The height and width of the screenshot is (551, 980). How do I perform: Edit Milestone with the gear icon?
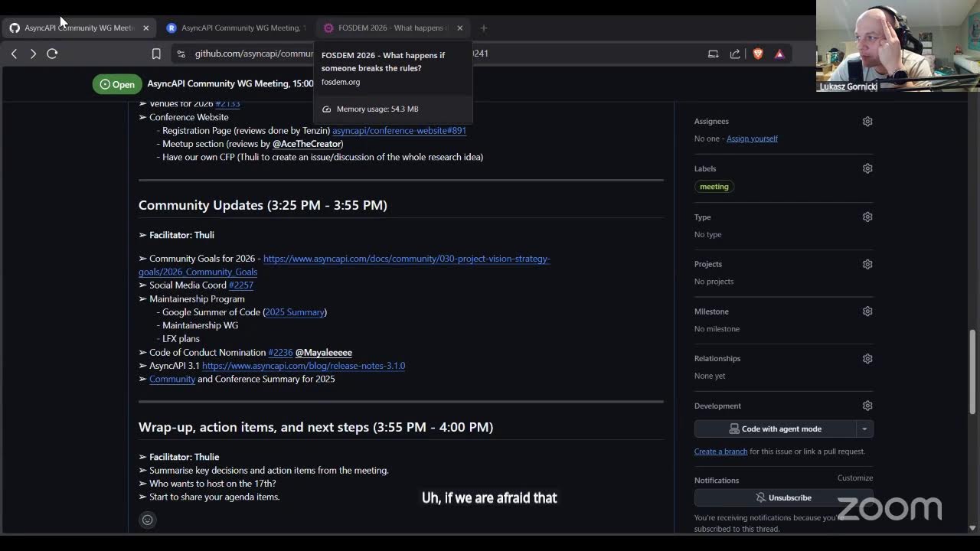click(867, 311)
